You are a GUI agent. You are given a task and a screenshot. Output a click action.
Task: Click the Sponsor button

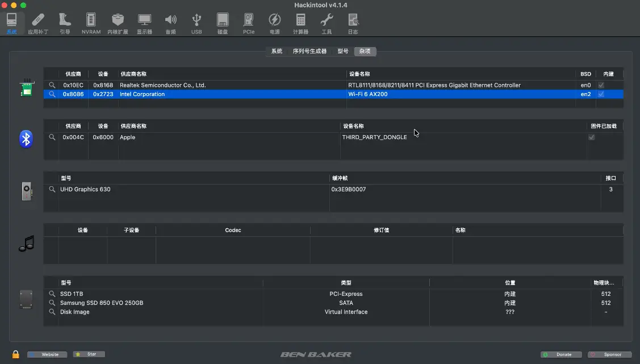pyautogui.click(x=609, y=354)
